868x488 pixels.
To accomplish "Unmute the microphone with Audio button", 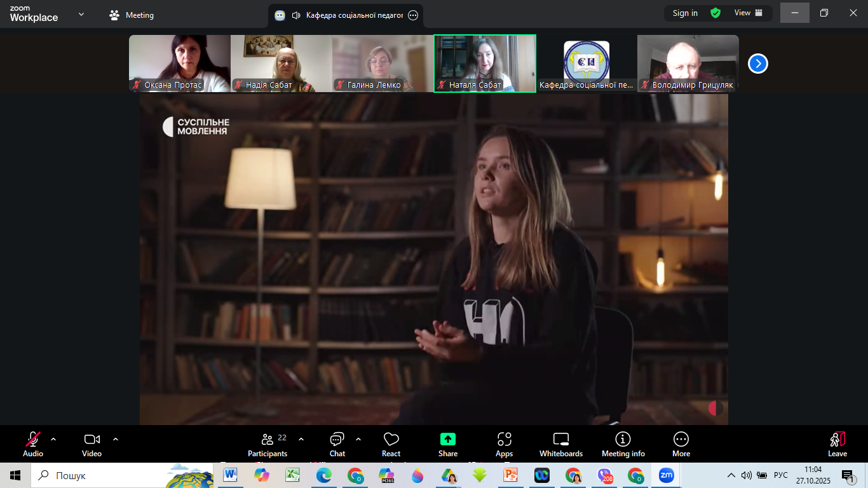I will [33, 444].
